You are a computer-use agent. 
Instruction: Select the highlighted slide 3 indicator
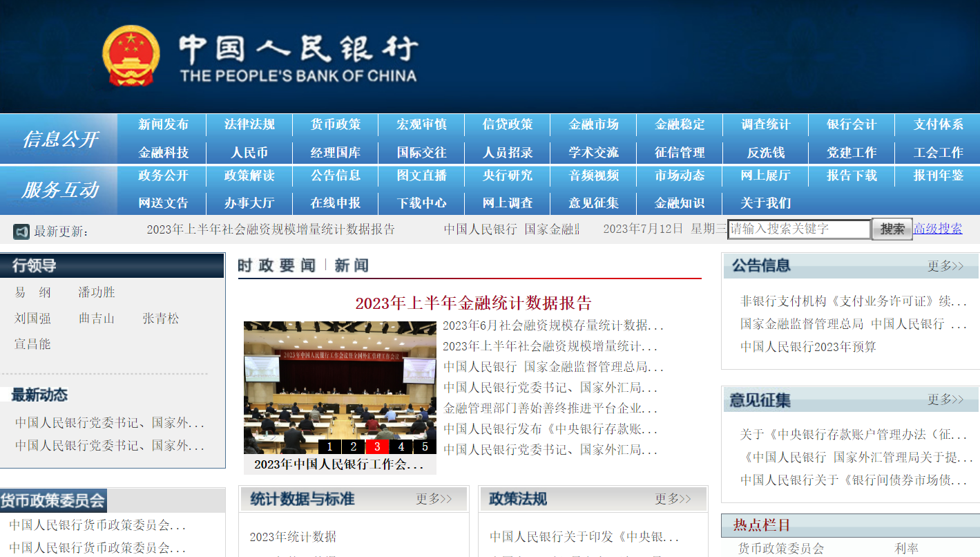[377, 446]
